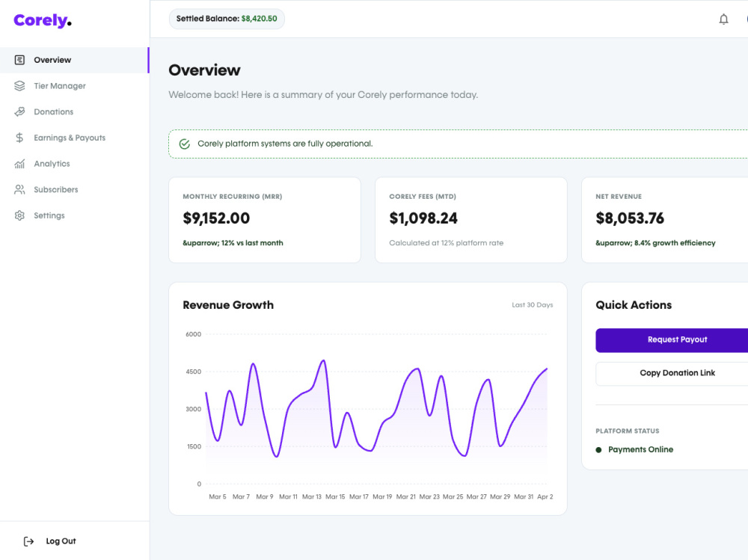Screen dimensions: 748x560
Task: Click the Overview list icon in sidebar
Action: [x=19, y=60]
